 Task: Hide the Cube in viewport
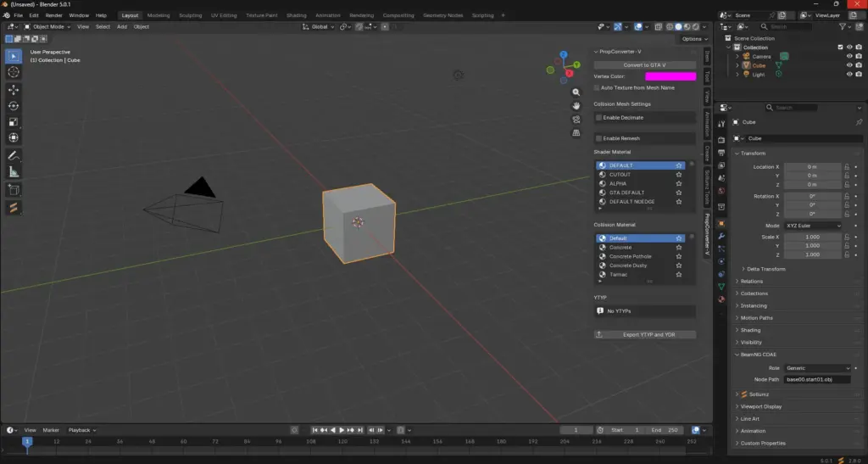849,65
